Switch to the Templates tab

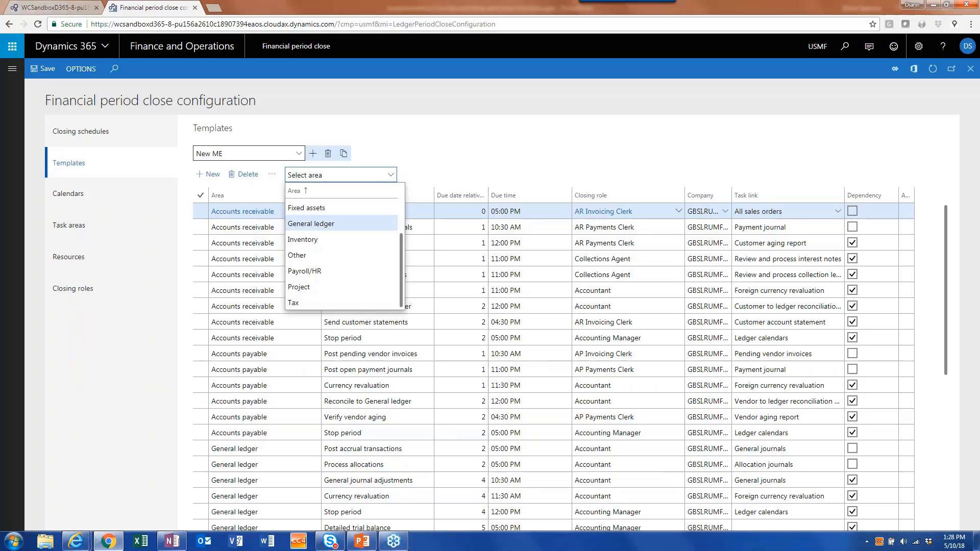point(69,163)
